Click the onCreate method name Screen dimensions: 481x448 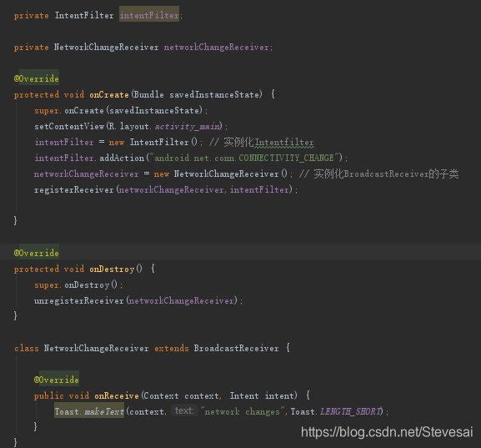pyautogui.click(x=109, y=94)
